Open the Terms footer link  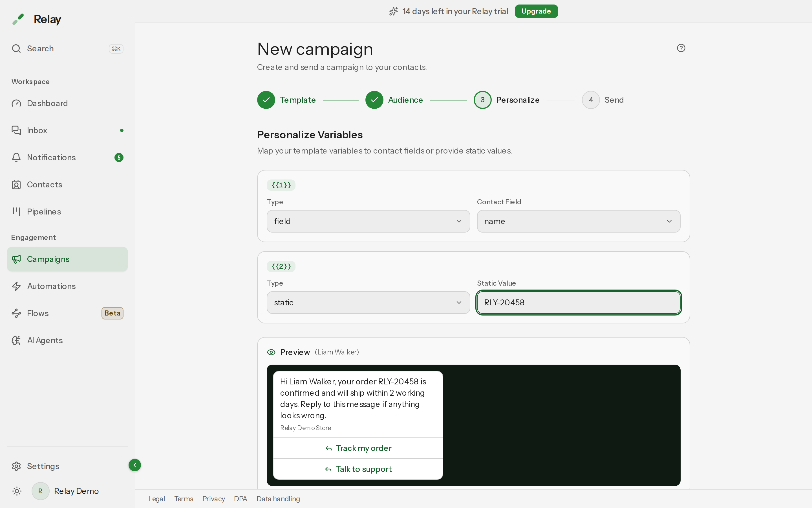click(184, 499)
